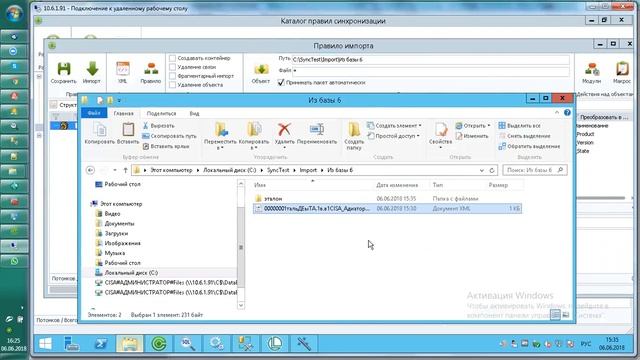Enable the Удаление объекта checkbox

point(173,85)
